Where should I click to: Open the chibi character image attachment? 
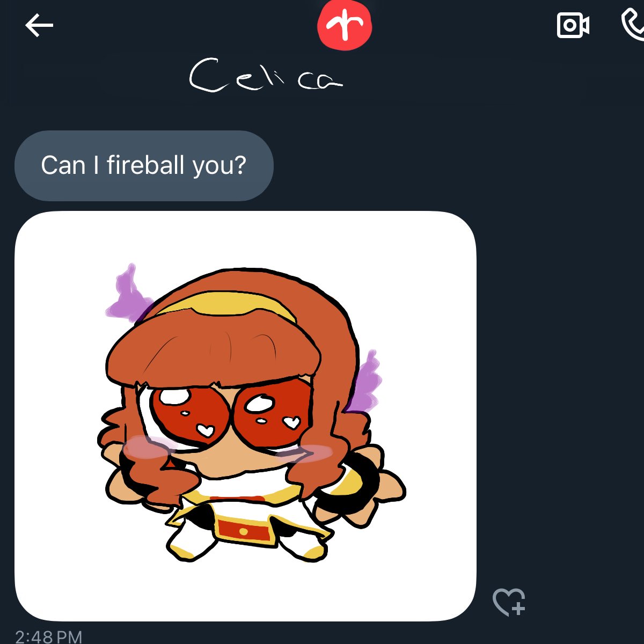point(245,416)
